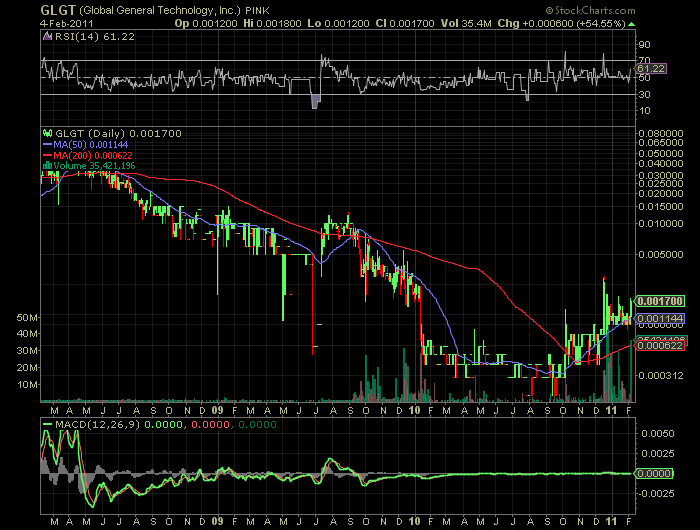
Task: Click the green 0.001700 last price tag
Action: pyautogui.click(x=660, y=301)
